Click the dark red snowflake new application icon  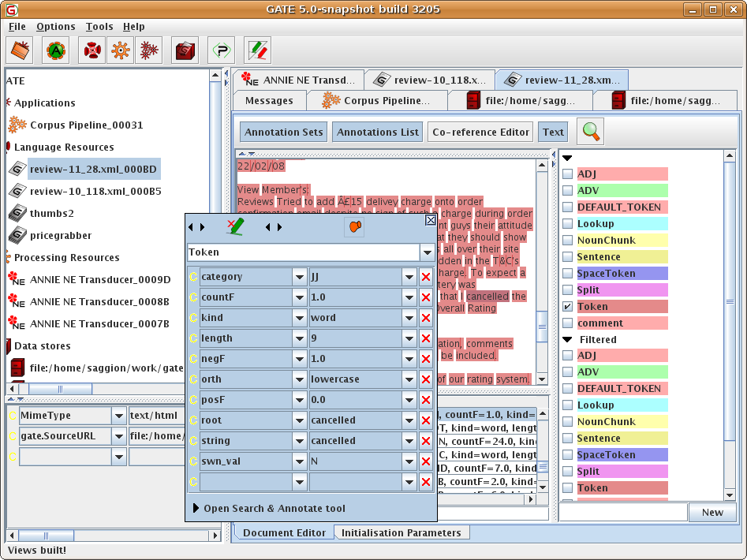coord(148,50)
